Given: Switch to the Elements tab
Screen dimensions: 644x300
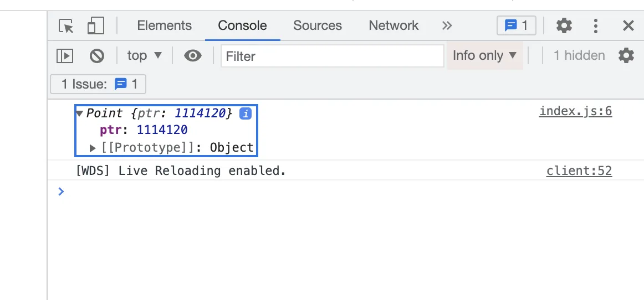Looking at the screenshot, I should click(x=164, y=25).
